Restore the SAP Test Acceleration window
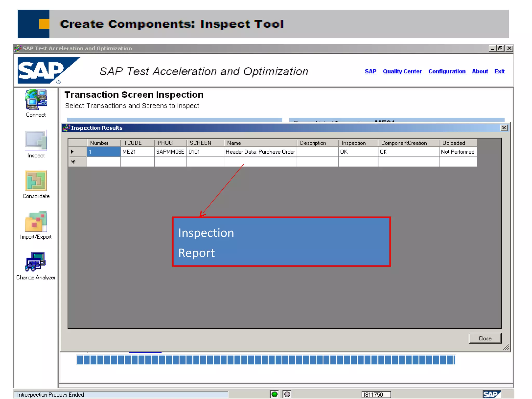 pyautogui.click(x=501, y=48)
